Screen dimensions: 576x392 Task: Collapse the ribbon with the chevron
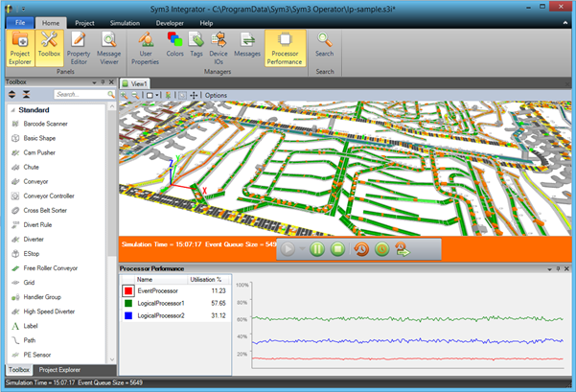(x=565, y=23)
